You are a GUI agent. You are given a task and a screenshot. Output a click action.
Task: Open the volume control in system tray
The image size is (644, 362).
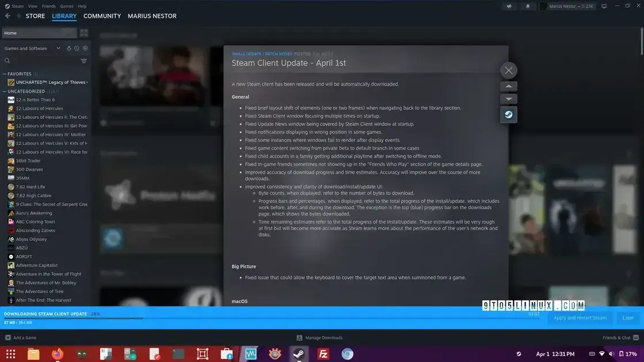(x=612, y=354)
